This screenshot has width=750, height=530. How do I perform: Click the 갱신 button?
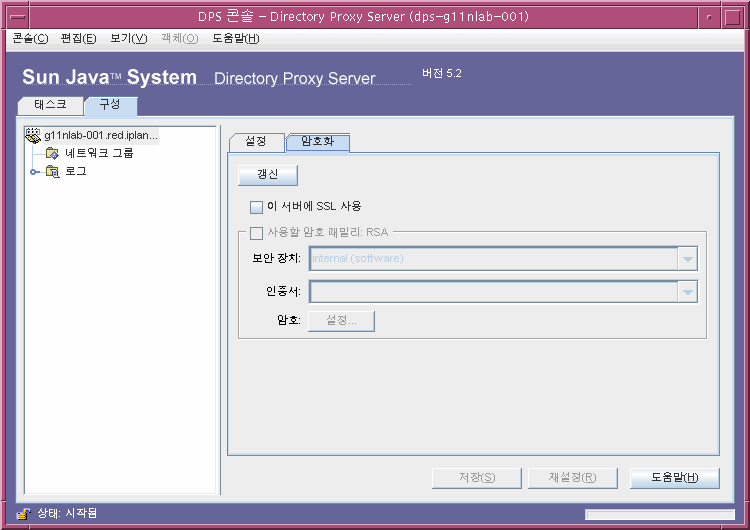click(x=268, y=175)
